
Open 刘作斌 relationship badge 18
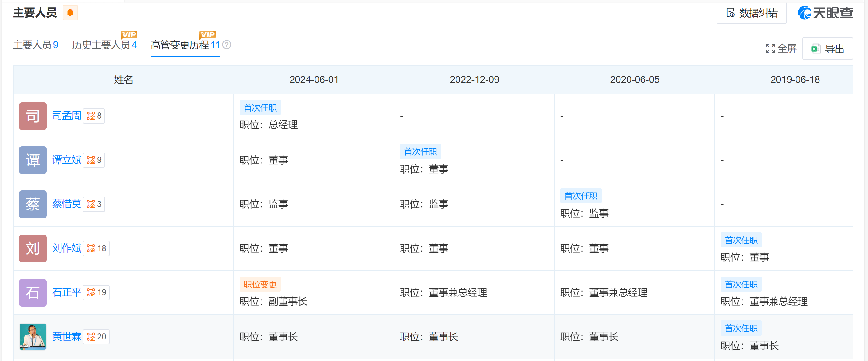[96, 249]
